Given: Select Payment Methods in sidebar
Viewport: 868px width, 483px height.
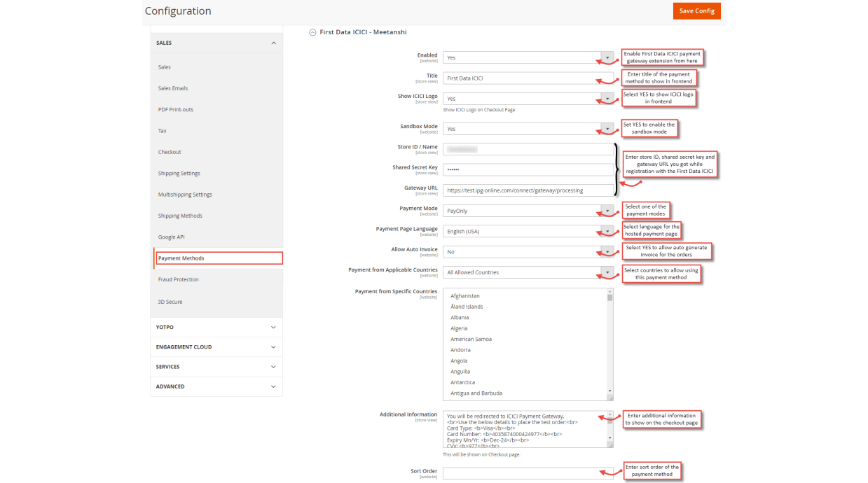Looking at the screenshot, I should coord(219,258).
